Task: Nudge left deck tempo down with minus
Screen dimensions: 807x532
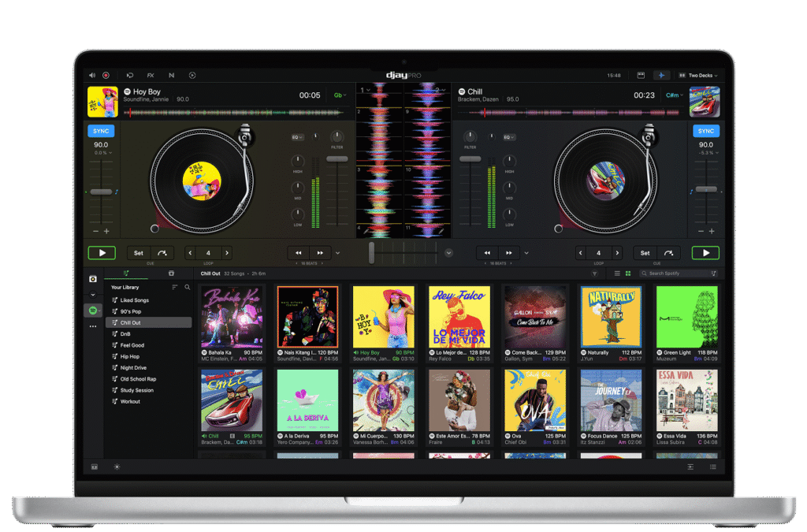Action: (x=95, y=232)
